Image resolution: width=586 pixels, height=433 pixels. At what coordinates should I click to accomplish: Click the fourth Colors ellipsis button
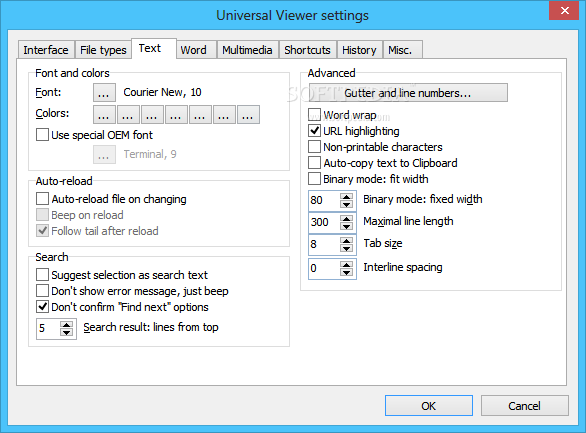coord(176,114)
